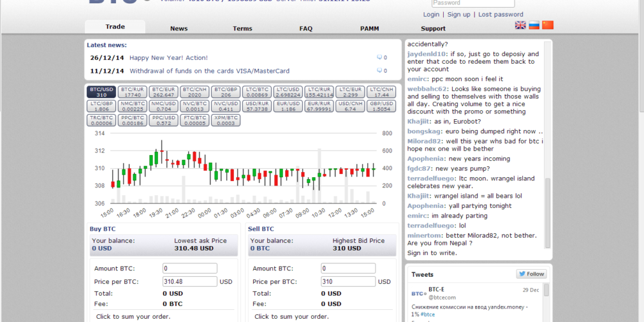Select the BTC/EUR currency pair

[164, 92]
